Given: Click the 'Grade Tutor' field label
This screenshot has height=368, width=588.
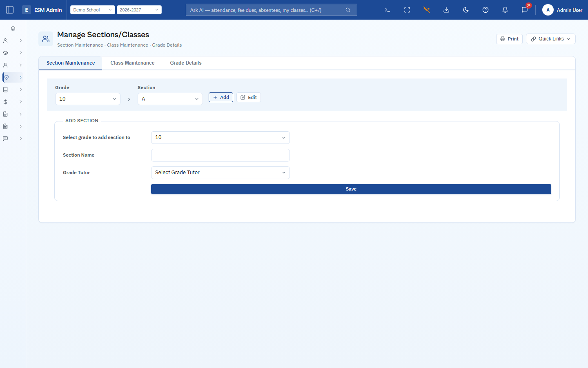Looking at the screenshot, I should (x=76, y=173).
